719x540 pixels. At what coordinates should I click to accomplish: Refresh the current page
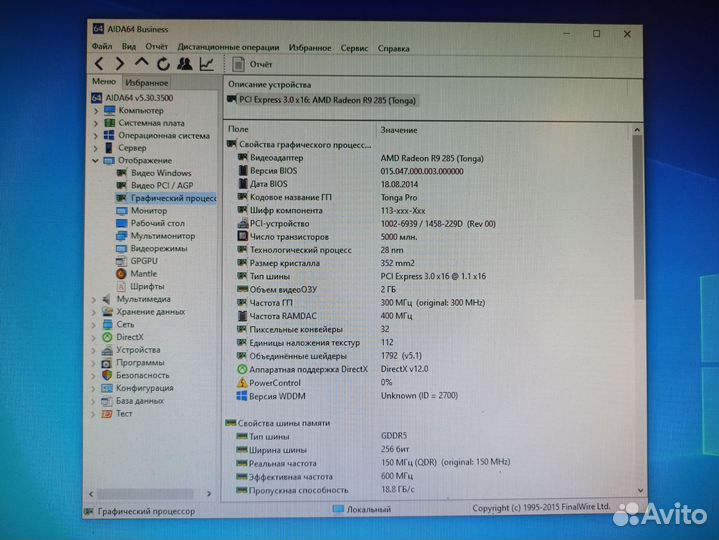tap(163, 64)
